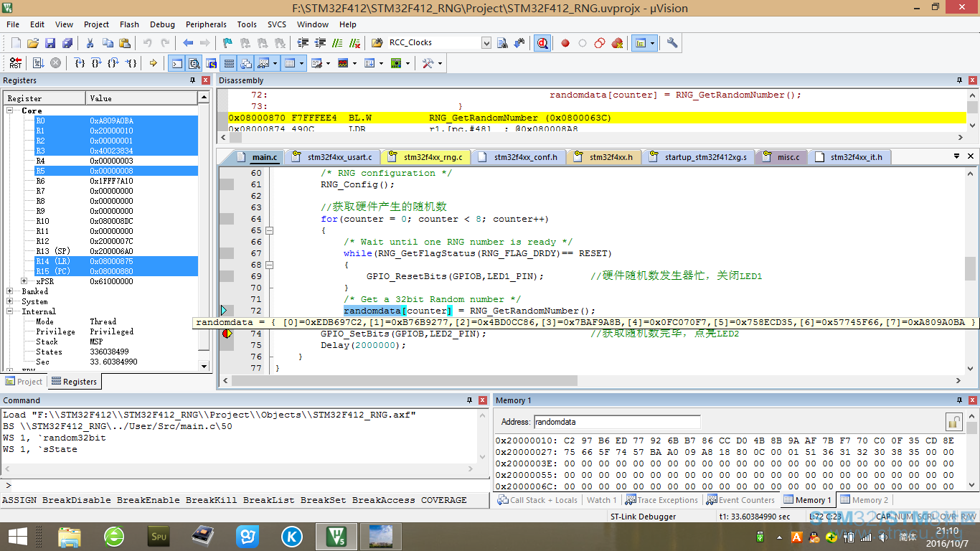
Task: Open the Debug menu
Action: pos(162,24)
